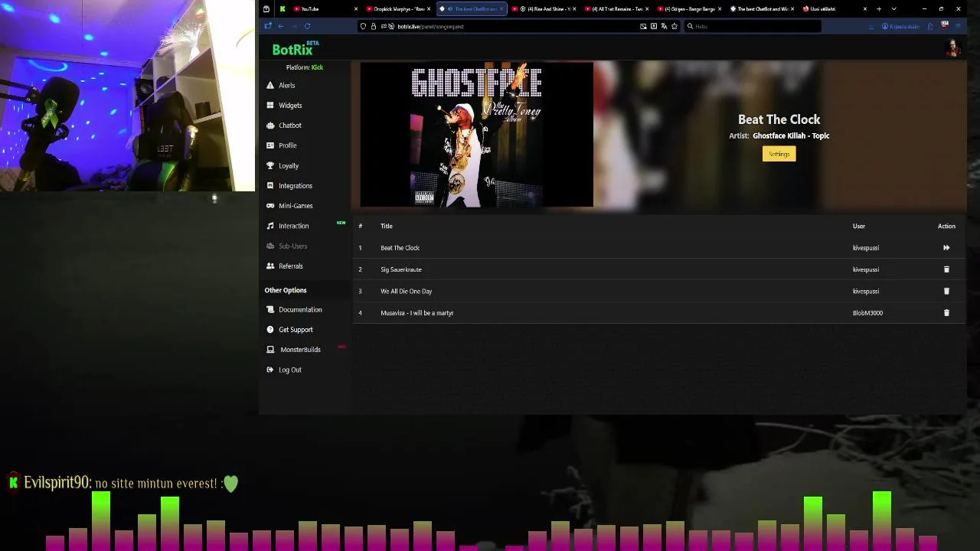
Task: Open the Profile card icon
Action: [x=270, y=145]
